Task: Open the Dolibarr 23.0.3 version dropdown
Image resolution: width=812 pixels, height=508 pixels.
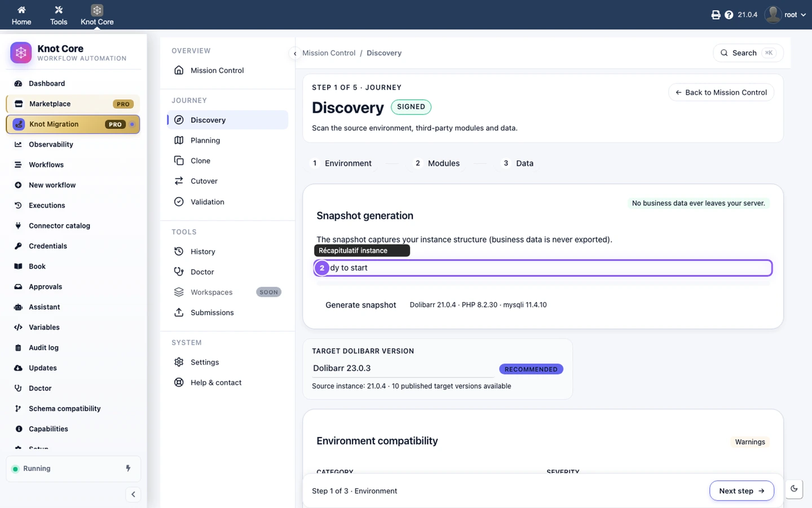Action: (x=403, y=369)
